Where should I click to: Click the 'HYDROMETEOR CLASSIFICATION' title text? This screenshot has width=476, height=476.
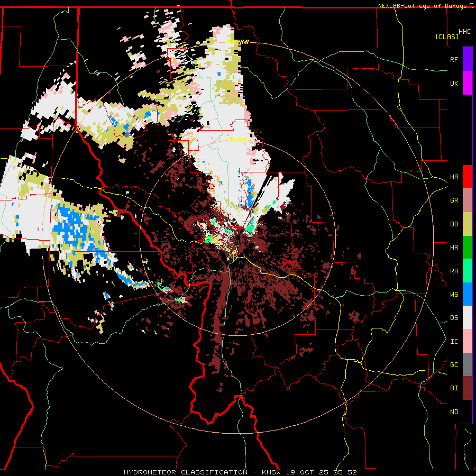[x=186, y=472]
